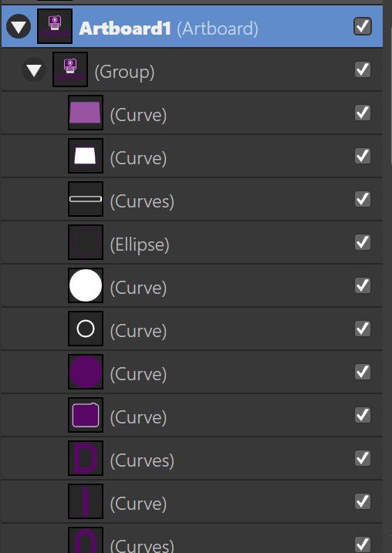
Task: Collapse the Artboard1 layer tree
Action: click(19, 26)
